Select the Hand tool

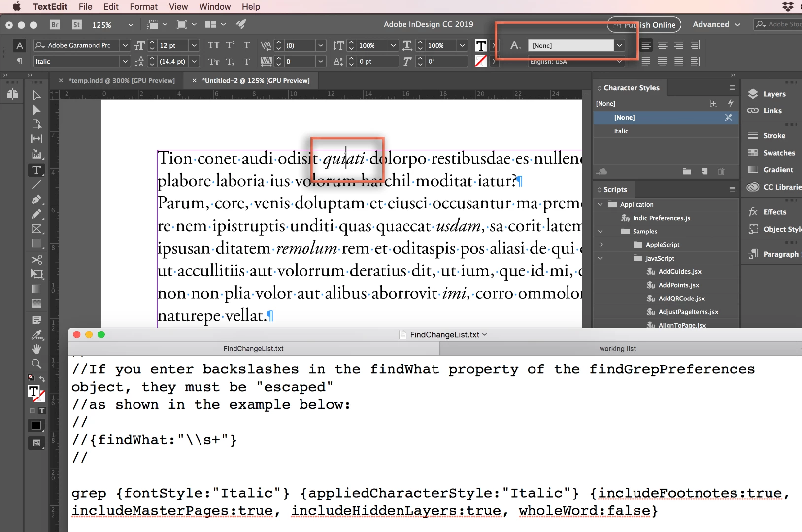[x=36, y=349]
